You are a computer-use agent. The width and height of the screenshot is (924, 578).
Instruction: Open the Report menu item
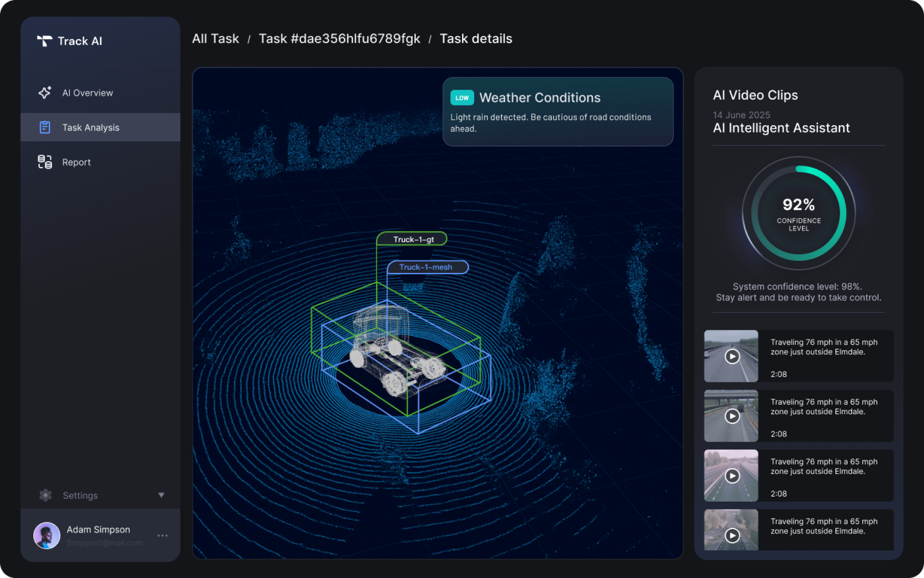coord(100,162)
